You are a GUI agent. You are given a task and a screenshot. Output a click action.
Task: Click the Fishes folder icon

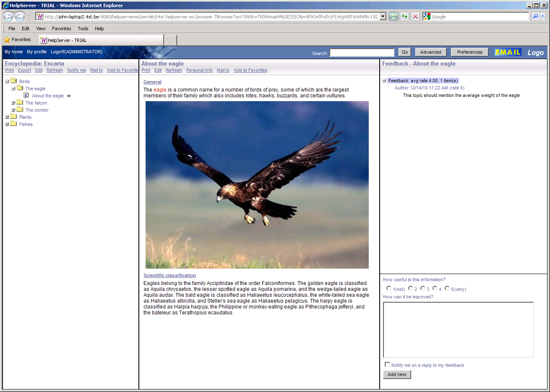[x=13, y=124]
